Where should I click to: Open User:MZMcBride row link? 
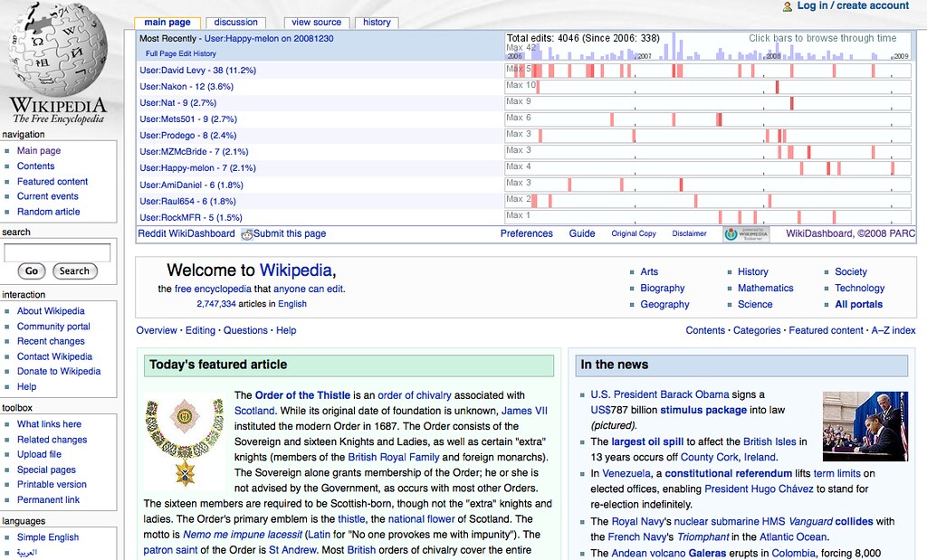(x=194, y=152)
